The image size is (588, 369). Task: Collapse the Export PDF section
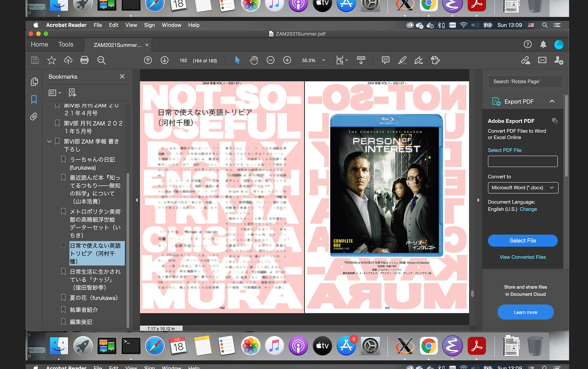tap(552, 101)
